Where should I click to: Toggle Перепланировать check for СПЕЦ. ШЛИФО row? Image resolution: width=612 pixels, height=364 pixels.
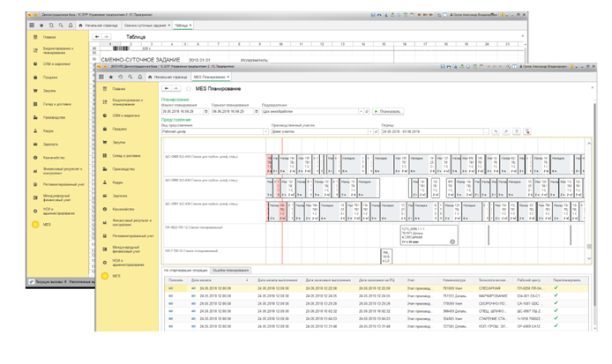pos(556,310)
